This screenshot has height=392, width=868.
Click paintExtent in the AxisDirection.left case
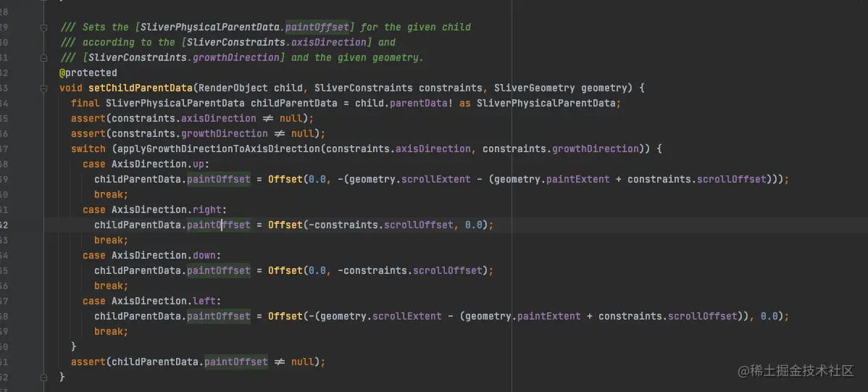click(x=549, y=316)
